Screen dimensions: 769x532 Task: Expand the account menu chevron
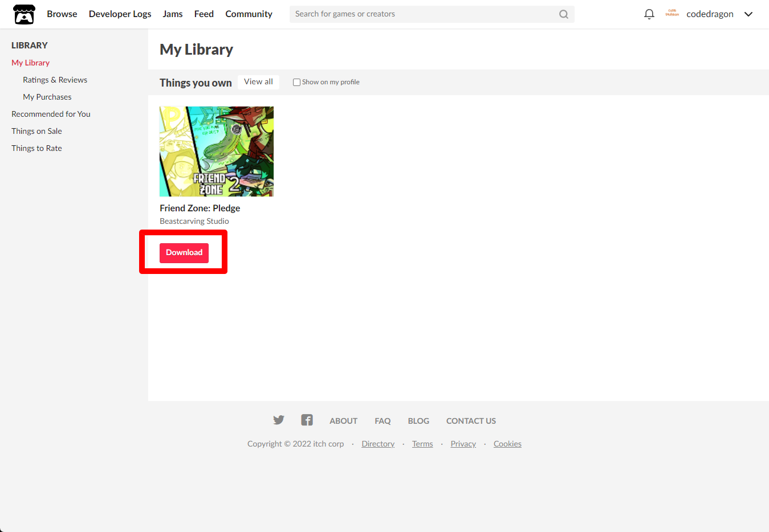[x=748, y=14]
